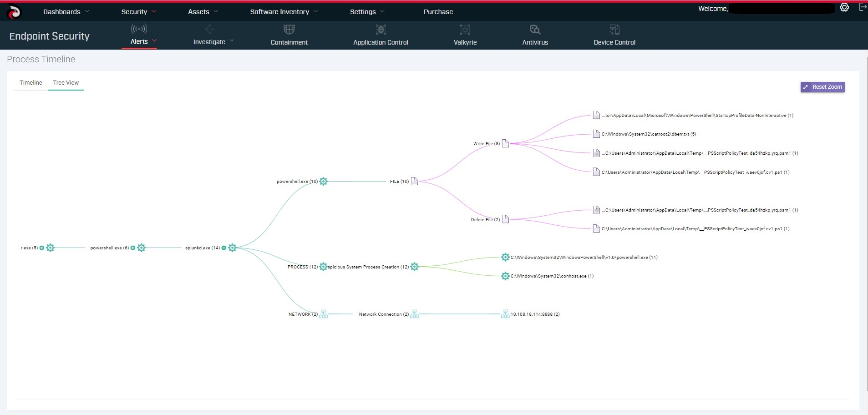Click the PROCESS (12) gear icon
This screenshot has width=868, height=415.
pyautogui.click(x=323, y=267)
